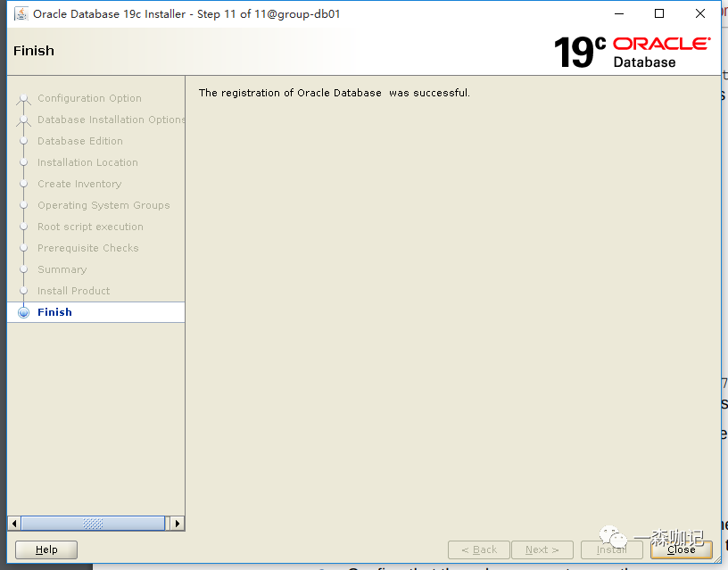Select Database Installation Options step
This screenshot has width=728, height=570.
point(111,120)
